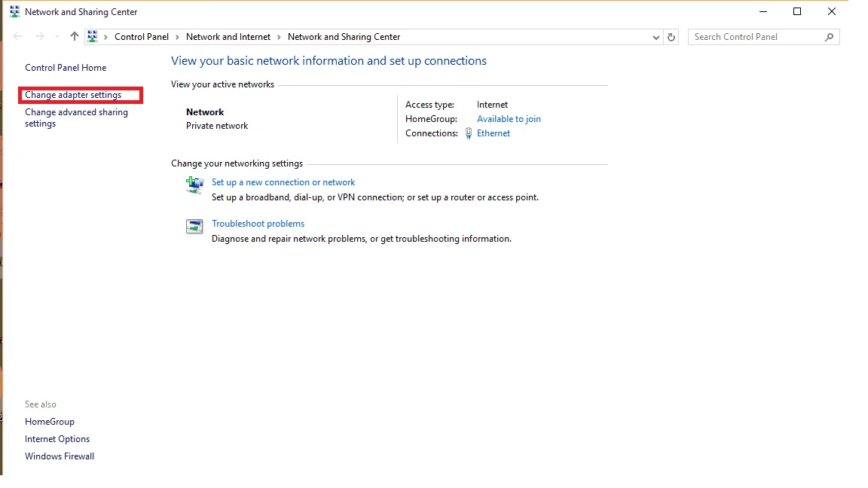Maximize the Network and Sharing Center window
This screenshot has height=488, width=868.
[x=797, y=11]
